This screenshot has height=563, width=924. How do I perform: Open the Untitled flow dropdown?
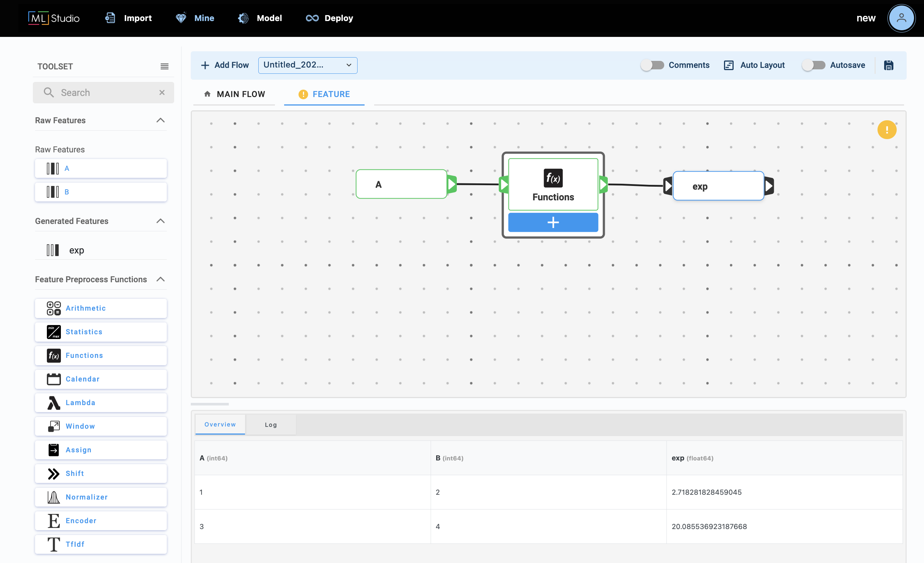tap(307, 65)
